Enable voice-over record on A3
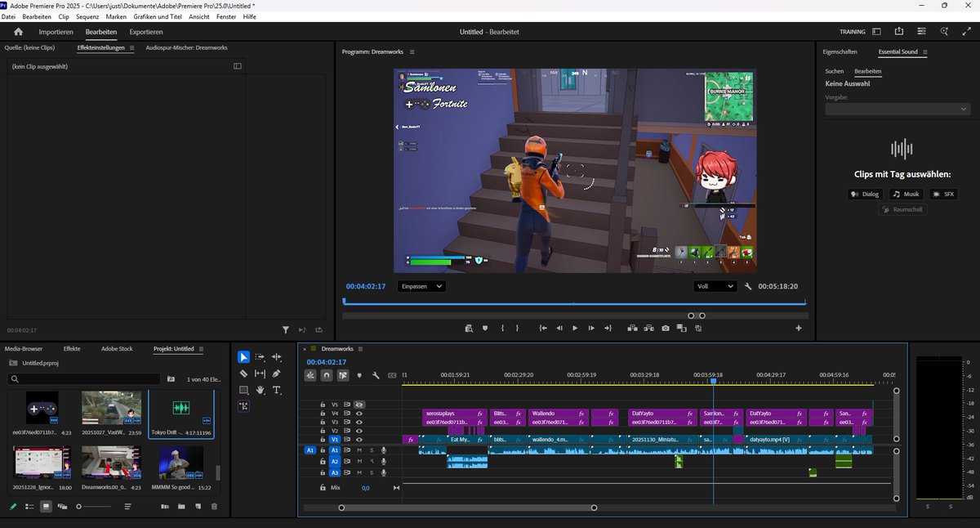Screen dimensions: 980x528 [x=383, y=473]
